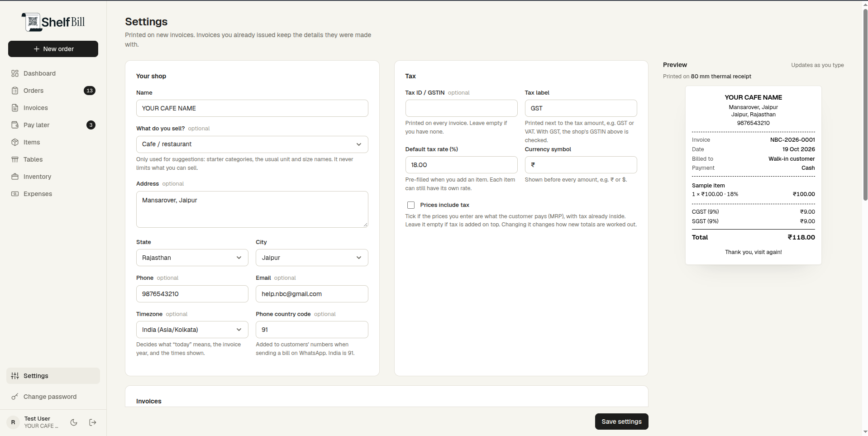
Task: Open the What do you sell dropdown
Action: (x=252, y=144)
